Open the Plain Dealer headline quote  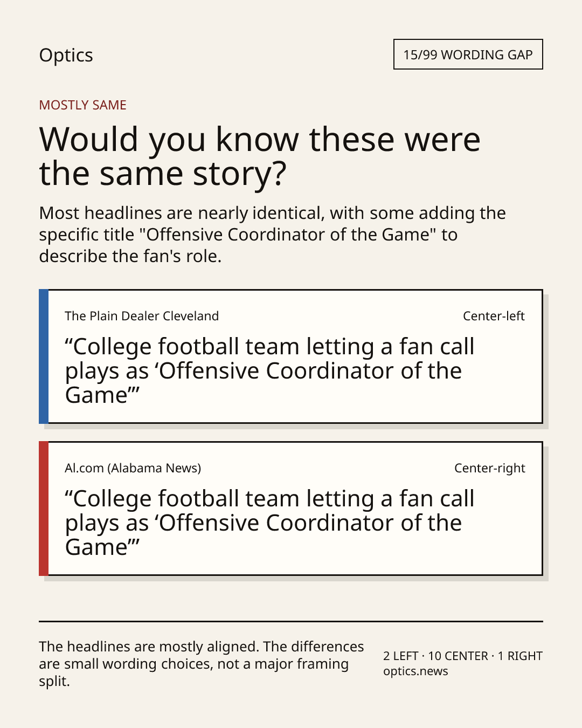[x=269, y=371]
